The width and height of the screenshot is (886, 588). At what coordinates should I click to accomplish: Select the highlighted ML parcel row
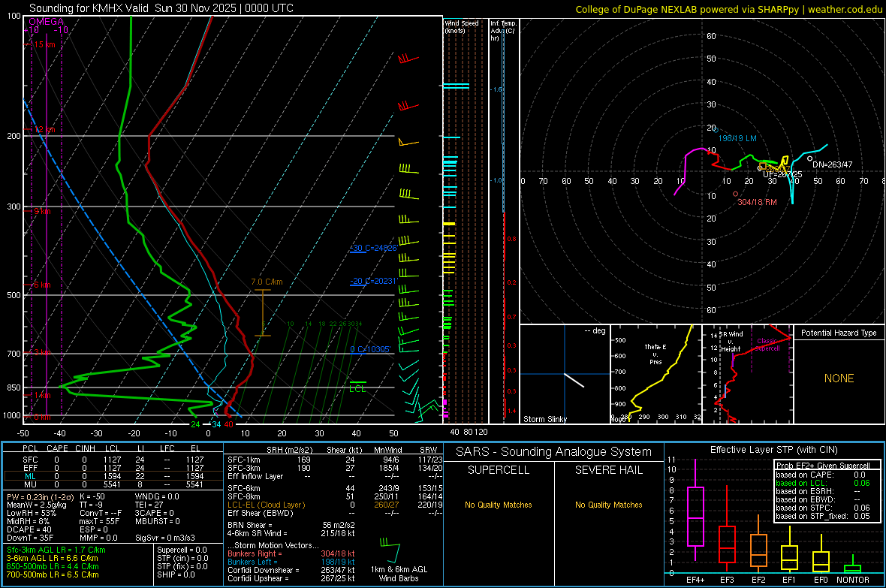113,476
